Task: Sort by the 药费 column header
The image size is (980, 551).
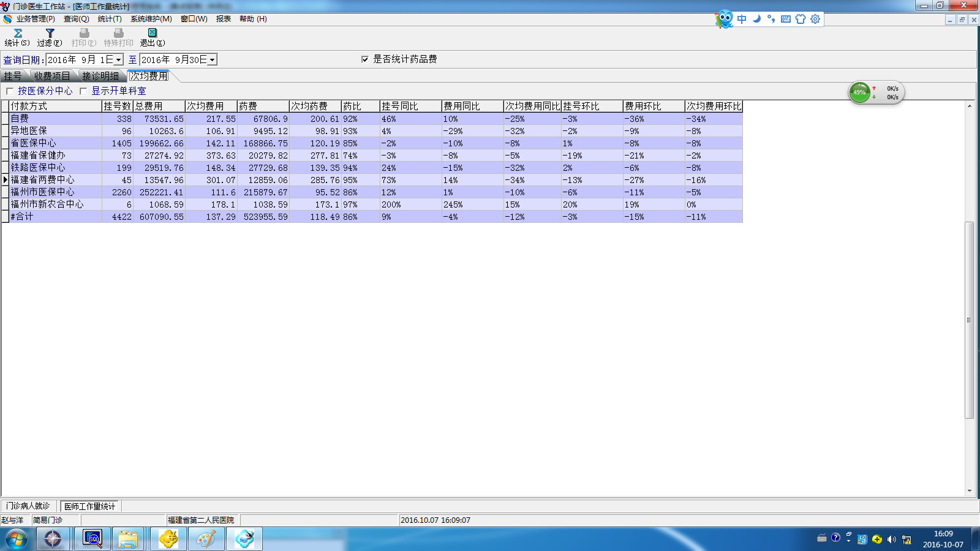Action: click(263, 107)
